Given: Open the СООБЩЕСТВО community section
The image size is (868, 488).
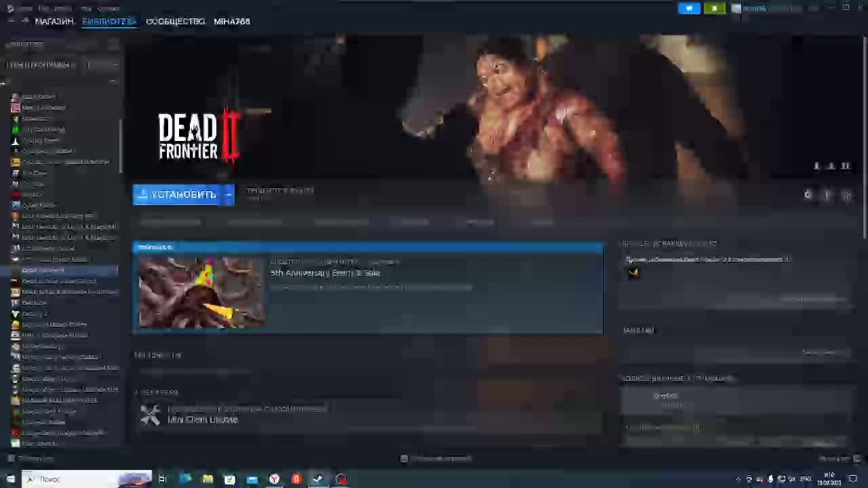Looking at the screenshot, I should (175, 22).
